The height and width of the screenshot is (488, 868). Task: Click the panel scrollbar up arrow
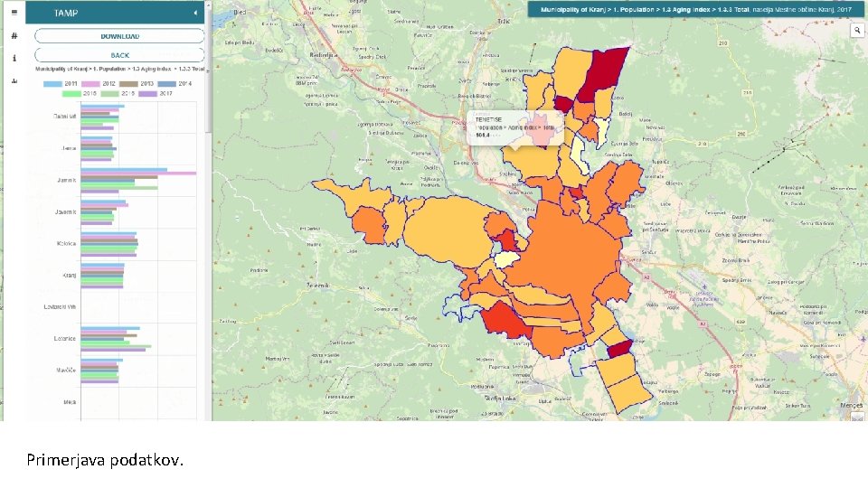(x=208, y=5)
